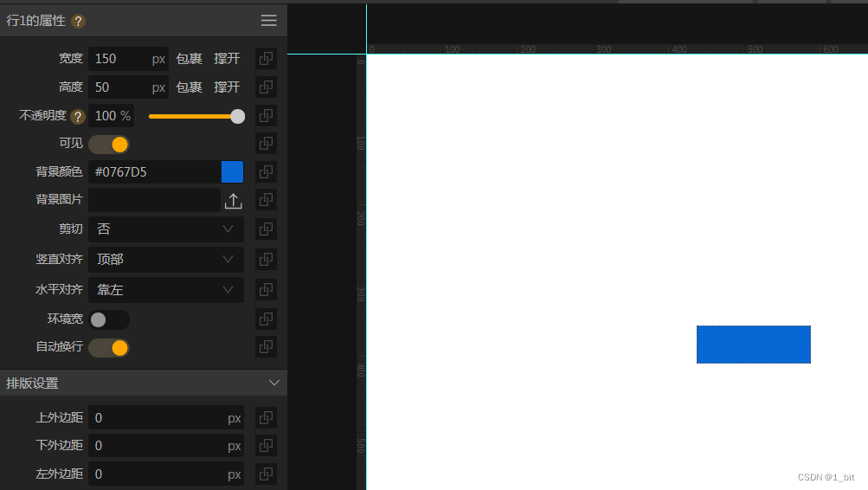Image resolution: width=868 pixels, height=490 pixels.
Task: Click the 不透明度 slider handle
Action: [237, 116]
